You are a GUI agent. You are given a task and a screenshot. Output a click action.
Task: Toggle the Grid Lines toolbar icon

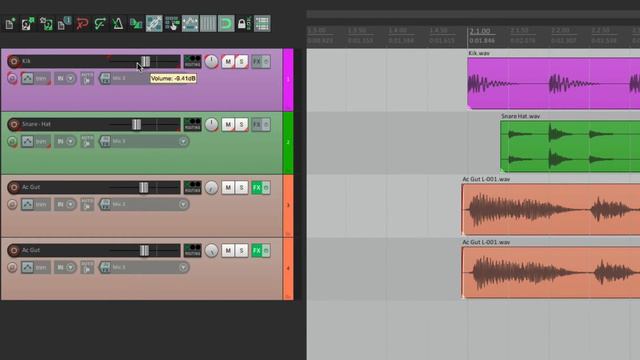pyautogui.click(x=208, y=24)
